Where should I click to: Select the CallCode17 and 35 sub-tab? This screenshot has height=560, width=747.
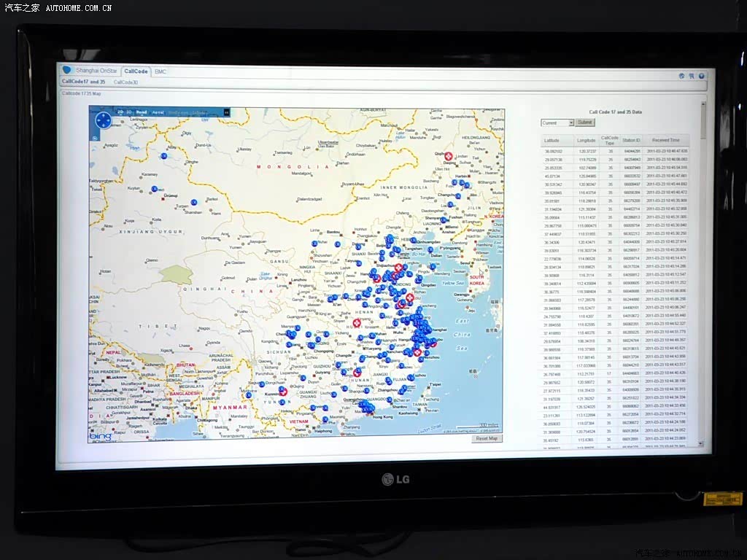tap(83, 82)
